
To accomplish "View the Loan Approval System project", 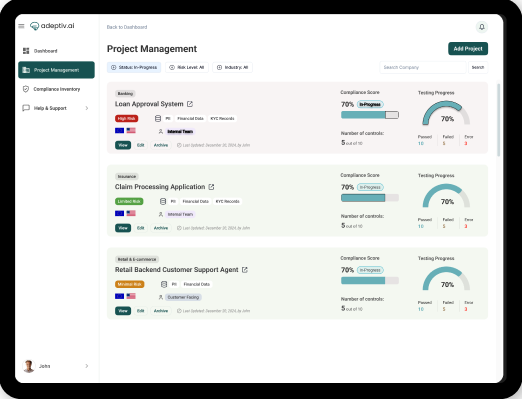I will [123, 145].
